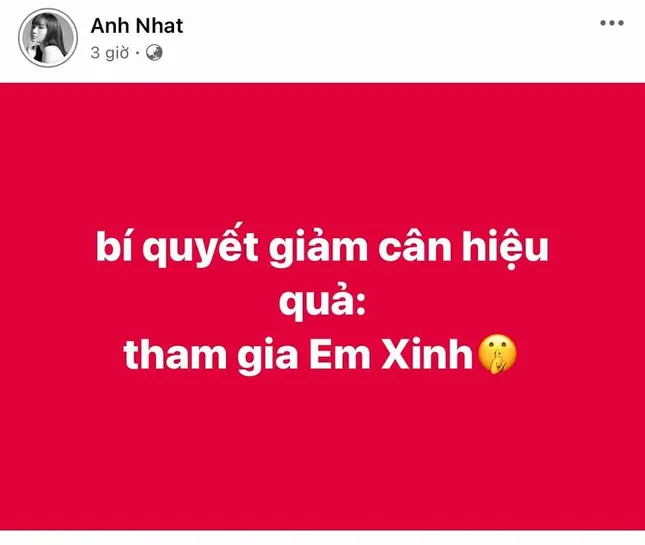This screenshot has height=545, width=645.
Task: Click the word "gia" in the last line
Action: pos(268,355)
